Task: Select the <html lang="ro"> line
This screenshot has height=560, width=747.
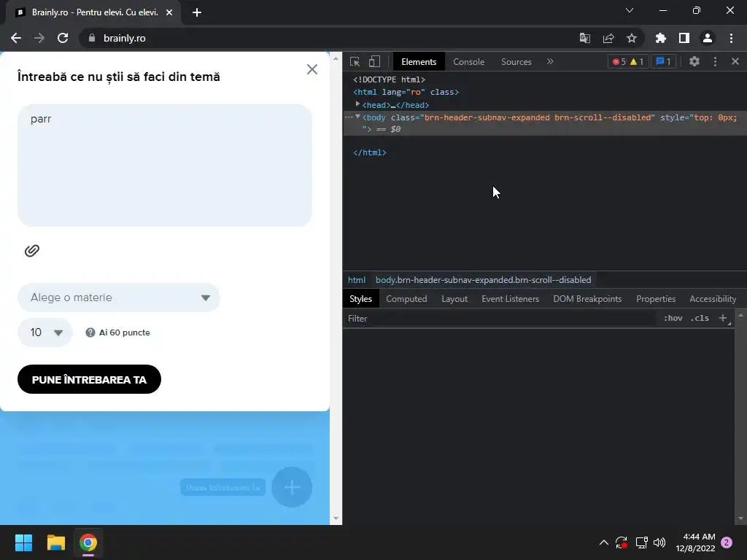Action: click(406, 92)
